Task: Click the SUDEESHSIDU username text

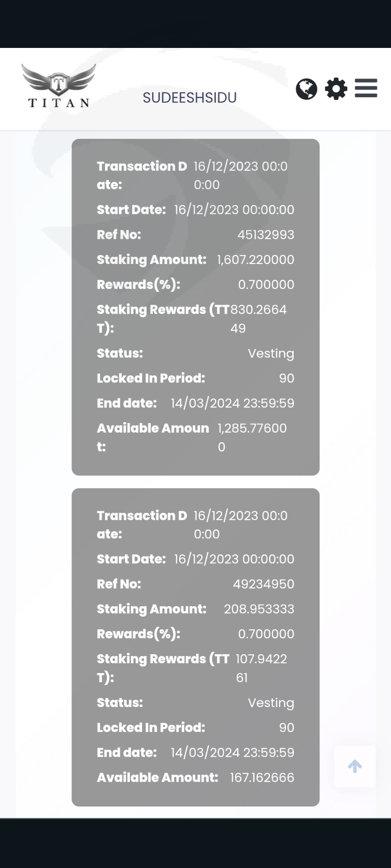Action: 190,98
